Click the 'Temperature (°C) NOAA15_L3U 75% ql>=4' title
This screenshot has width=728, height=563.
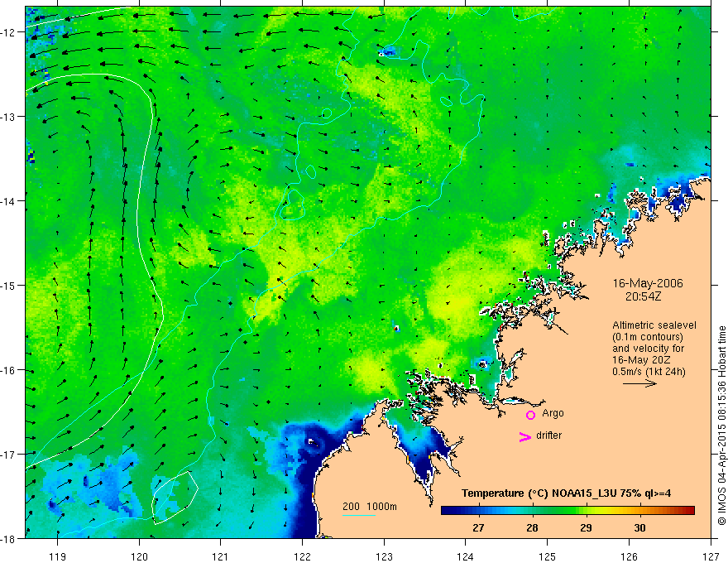tap(566, 493)
